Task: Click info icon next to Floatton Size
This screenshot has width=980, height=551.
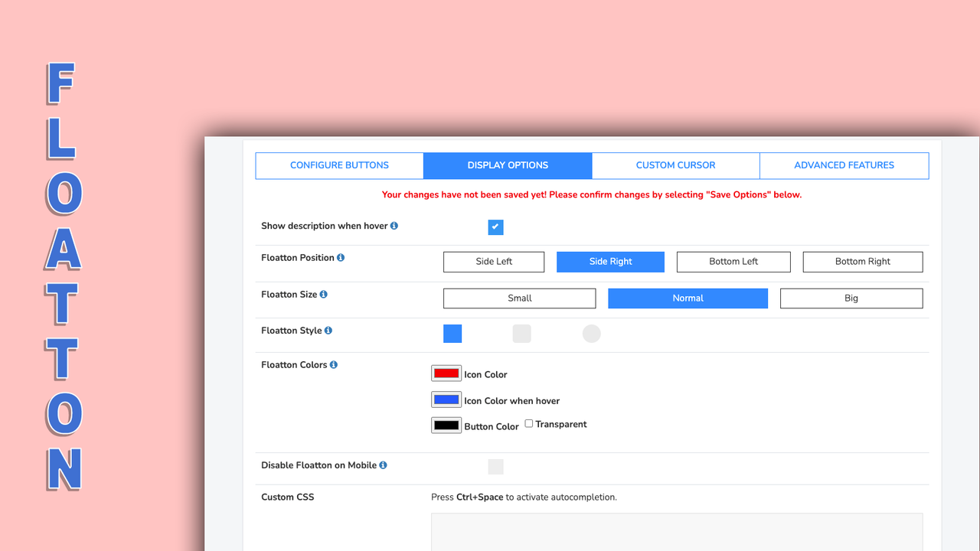Action: (x=324, y=295)
